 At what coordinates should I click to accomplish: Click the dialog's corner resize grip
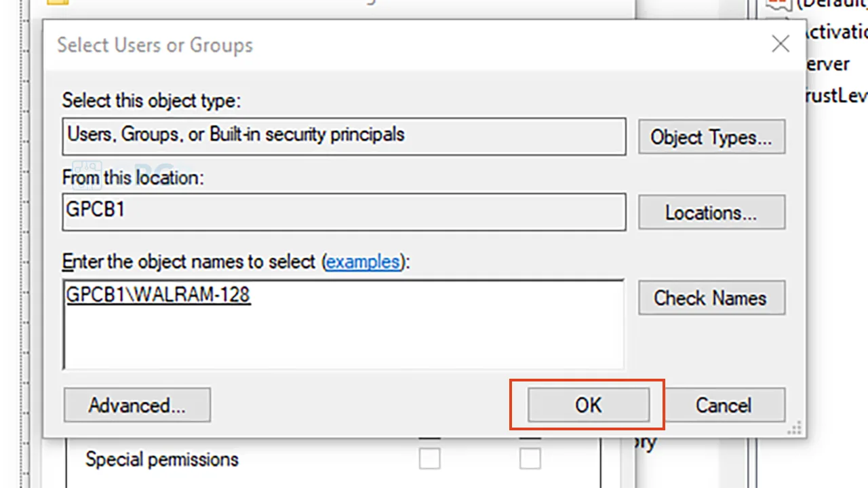[795, 428]
